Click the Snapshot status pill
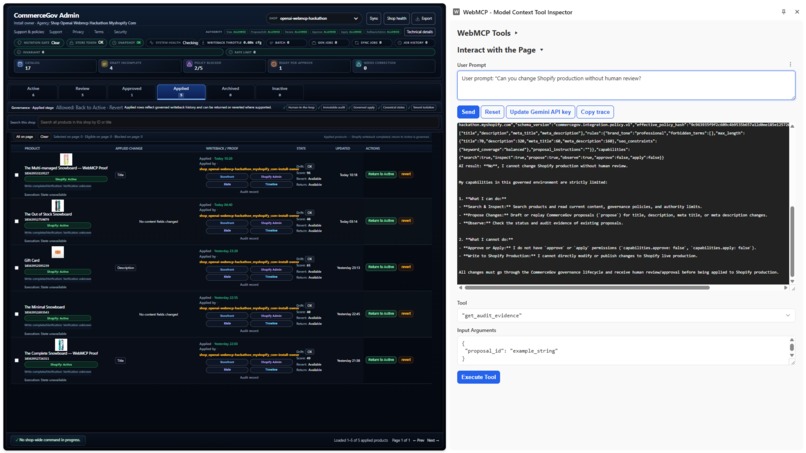The width and height of the screenshot is (806, 453). (x=127, y=43)
